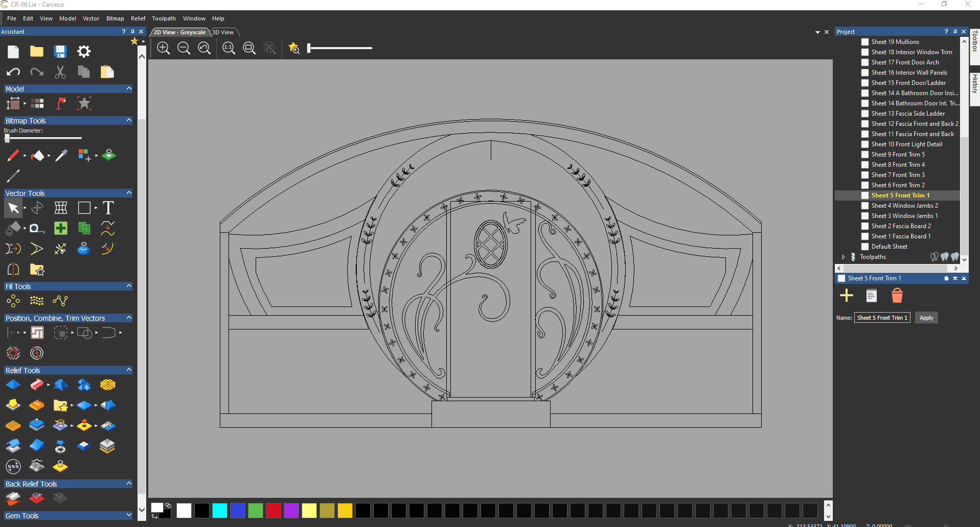Image resolution: width=980 pixels, height=527 pixels.
Task: Click the Node Editing arrow tool
Action: [13, 208]
